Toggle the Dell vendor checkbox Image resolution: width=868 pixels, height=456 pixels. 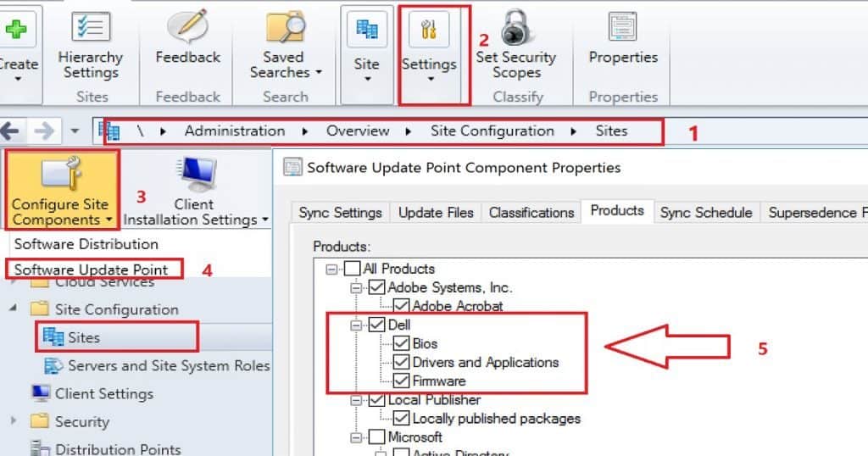tap(376, 325)
